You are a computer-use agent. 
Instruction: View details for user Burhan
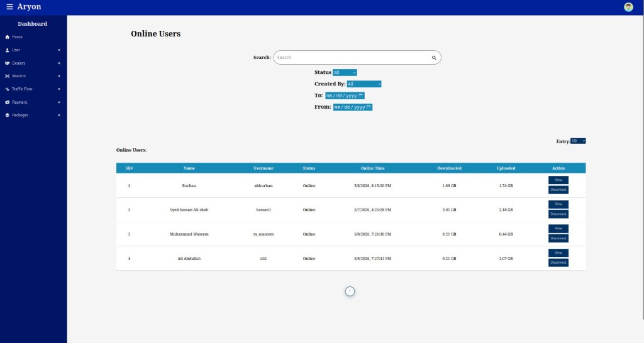click(x=558, y=180)
